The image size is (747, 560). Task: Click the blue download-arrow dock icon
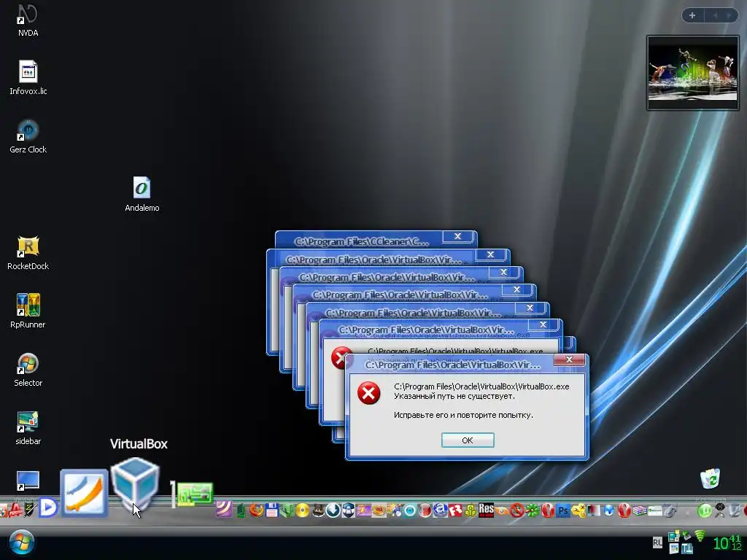point(333,510)
